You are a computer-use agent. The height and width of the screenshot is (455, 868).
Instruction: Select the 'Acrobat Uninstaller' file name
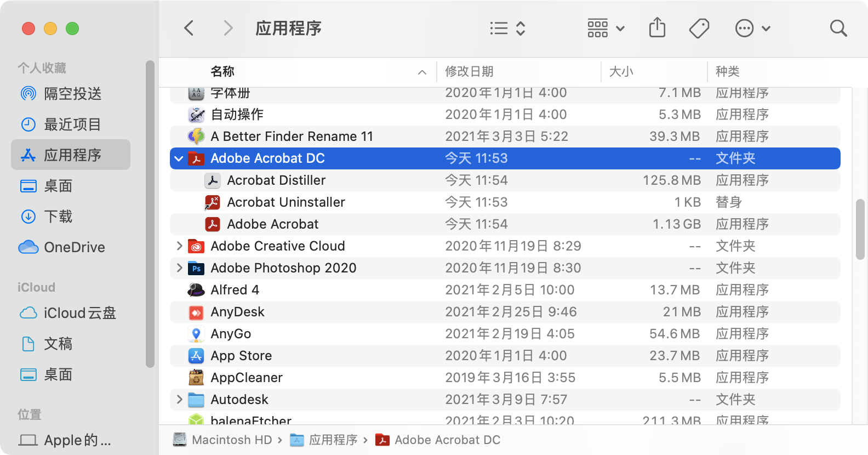(286, 202)
